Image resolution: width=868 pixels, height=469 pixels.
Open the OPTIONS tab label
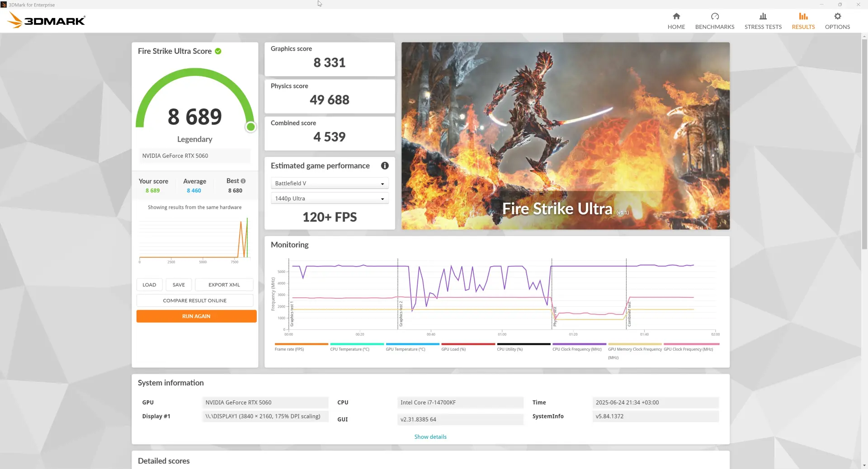click(838, 27)
